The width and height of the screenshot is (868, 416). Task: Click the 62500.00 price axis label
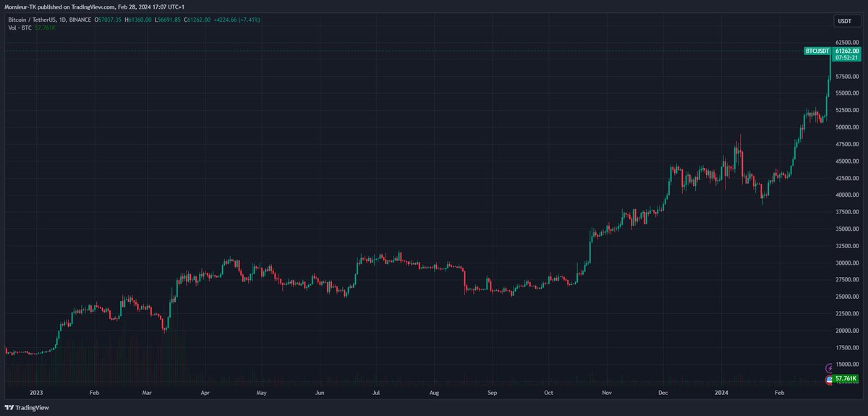pyautogui.click(x=847, y=43)
